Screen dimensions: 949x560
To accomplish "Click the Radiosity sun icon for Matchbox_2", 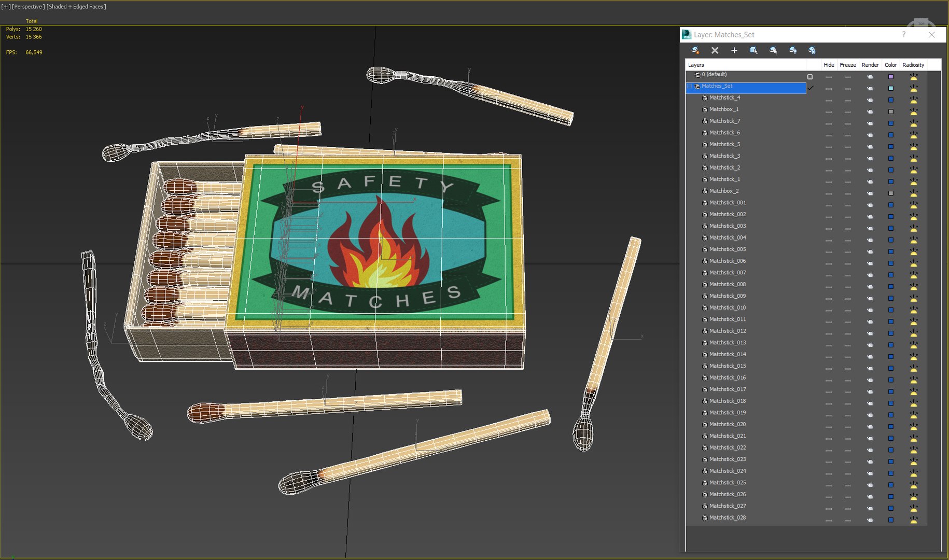I will click(913, 193).
